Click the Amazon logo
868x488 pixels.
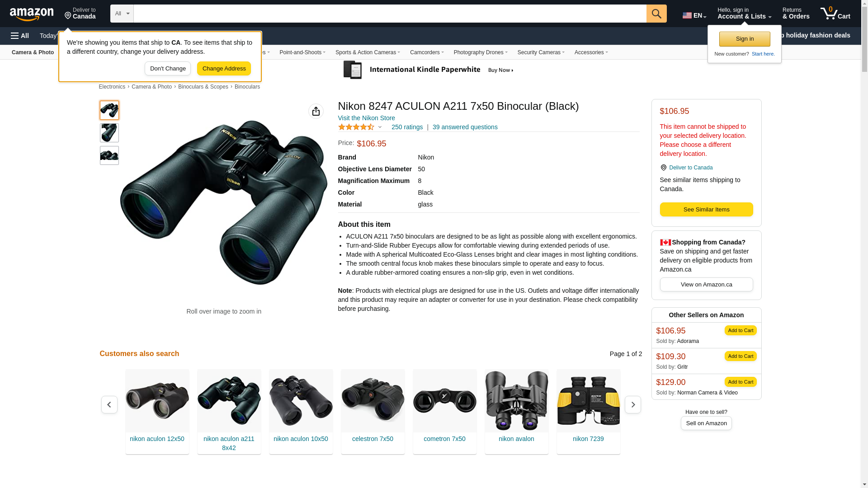[x=32, y=14]
